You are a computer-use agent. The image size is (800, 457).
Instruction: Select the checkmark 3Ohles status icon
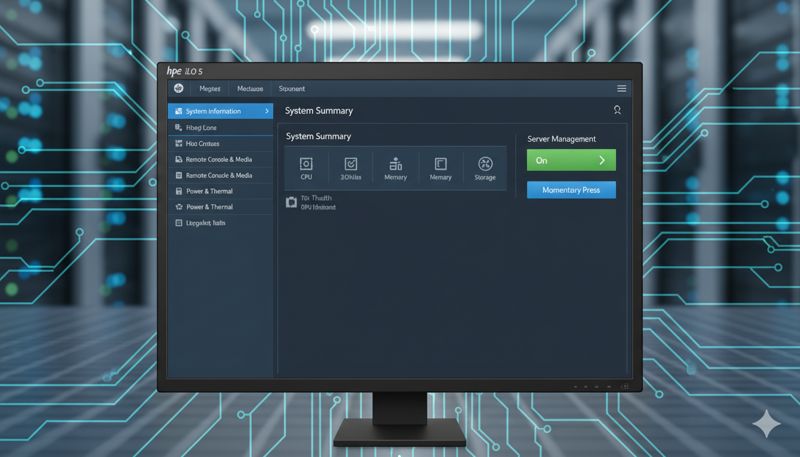pos(351,164)
